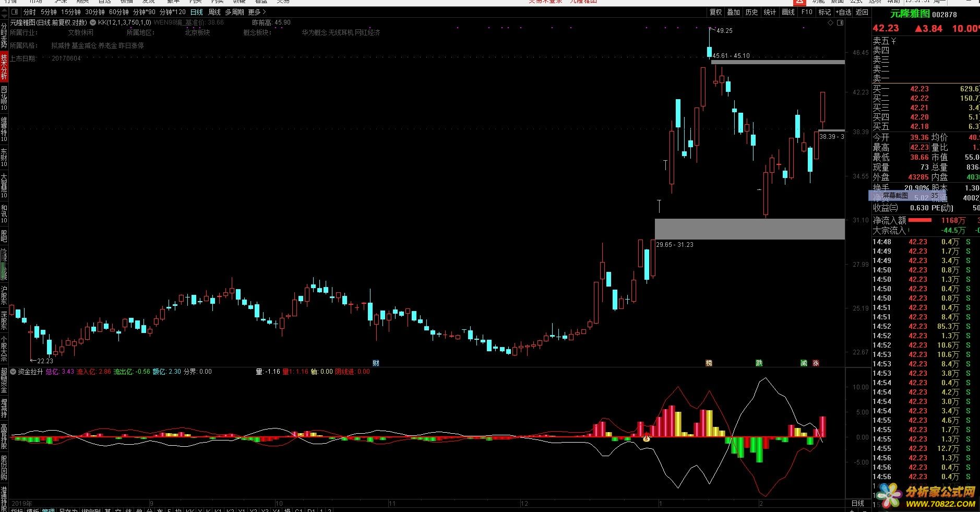
Task: Open 高管持股 sidebar entry
Action: click(4, 437)
